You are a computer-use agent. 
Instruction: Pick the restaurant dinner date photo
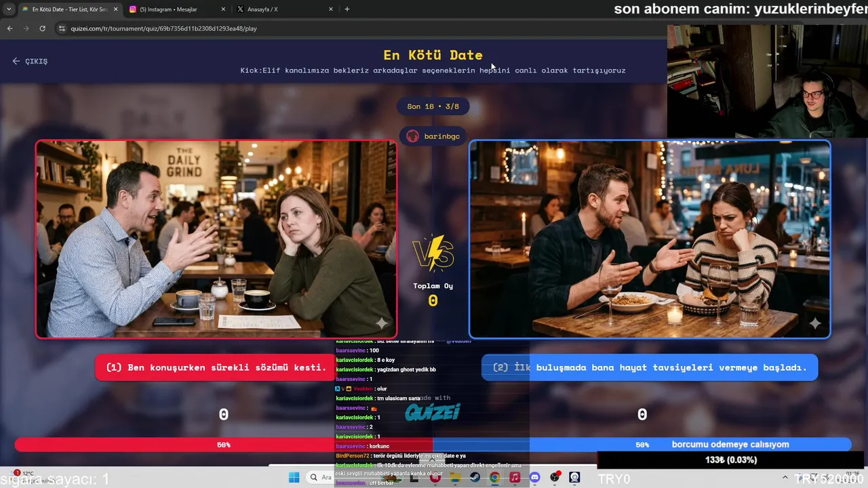tap(650, 239)
